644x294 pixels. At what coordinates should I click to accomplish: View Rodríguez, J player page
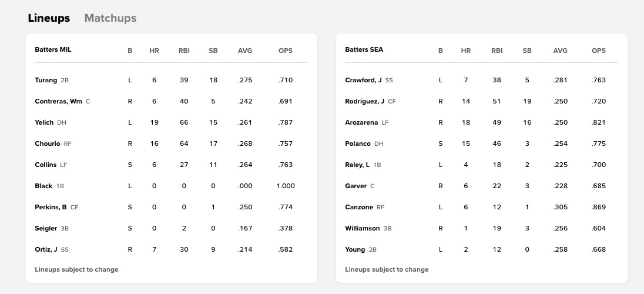coord(364,101)
